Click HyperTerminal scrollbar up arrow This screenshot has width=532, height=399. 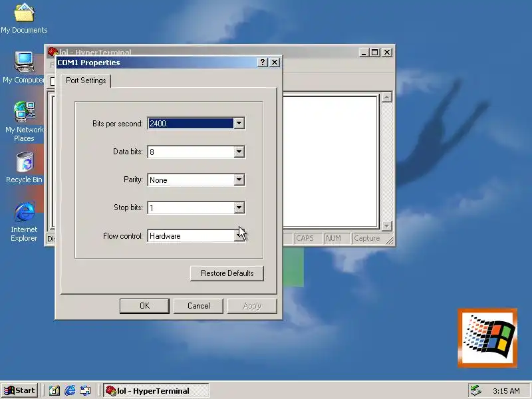point(387,97)
